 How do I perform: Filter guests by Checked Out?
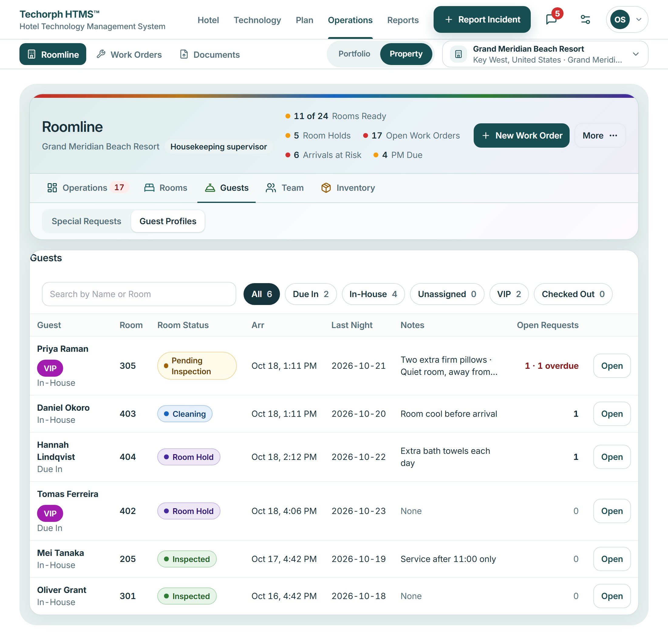point(573,294)
